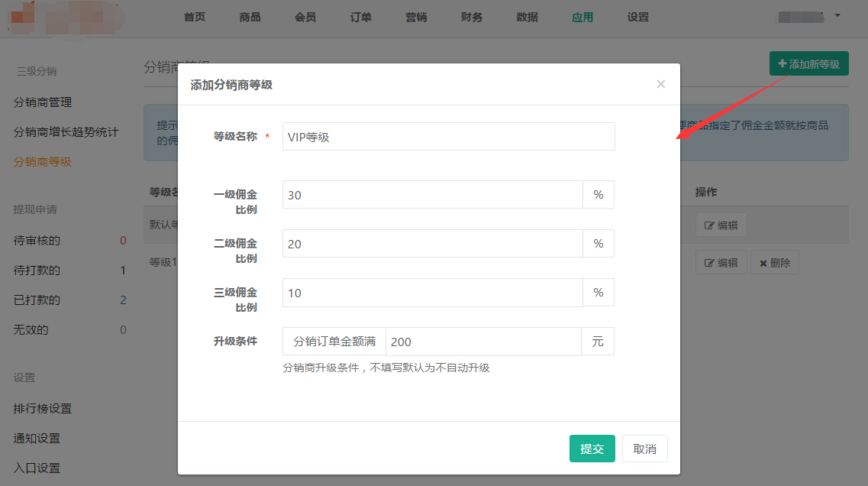
Task: Focus the 一级佣金比例 input field
Action: (432, 195)
